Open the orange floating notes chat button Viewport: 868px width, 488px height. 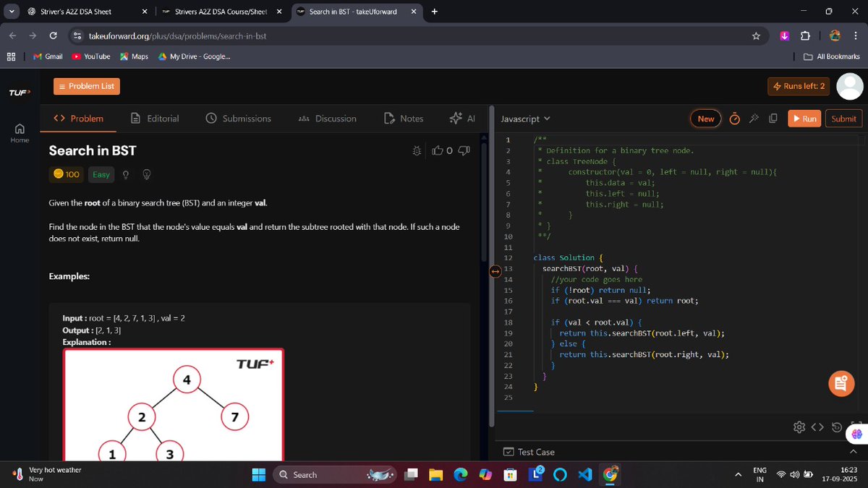(x=841, y=384)
